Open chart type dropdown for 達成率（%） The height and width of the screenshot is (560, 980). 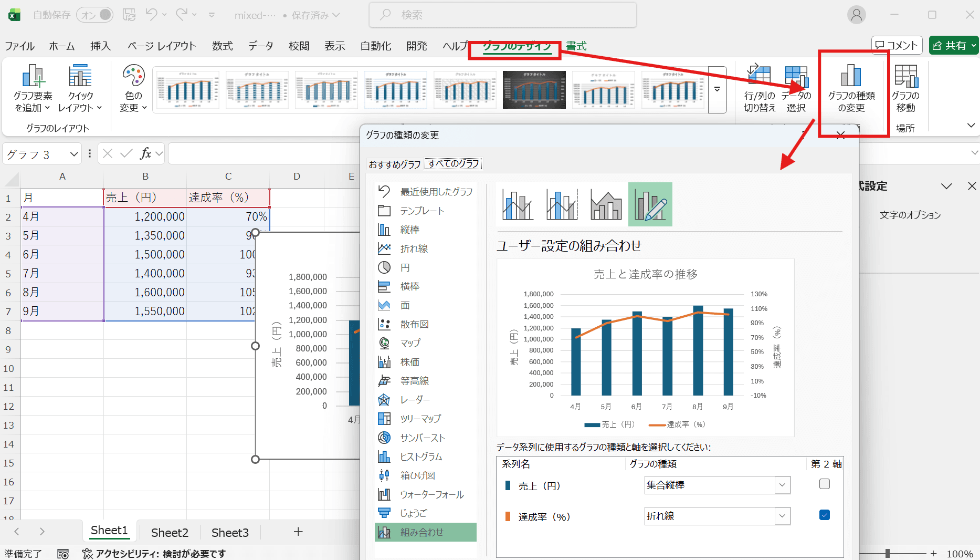782,516
